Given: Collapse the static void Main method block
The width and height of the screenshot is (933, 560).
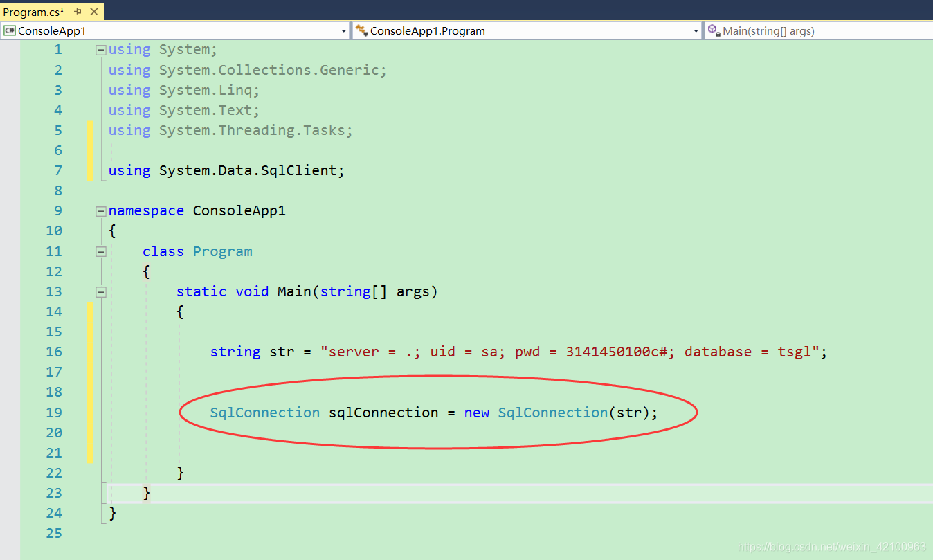Looking at the screenshot, I should [101, 292].
